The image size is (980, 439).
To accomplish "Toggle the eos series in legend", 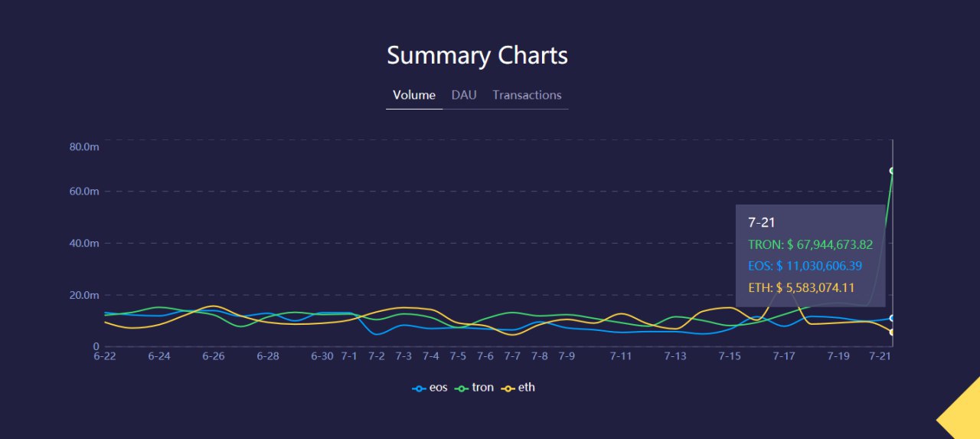I will click(430, 388).
